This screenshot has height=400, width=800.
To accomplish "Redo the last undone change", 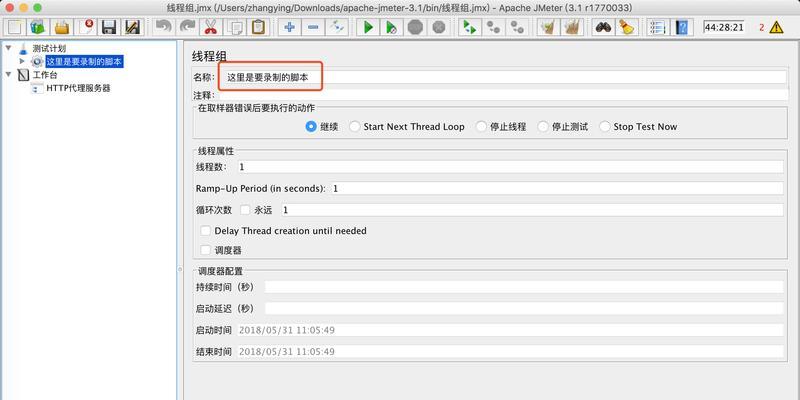I will click(x=187, y=27).
